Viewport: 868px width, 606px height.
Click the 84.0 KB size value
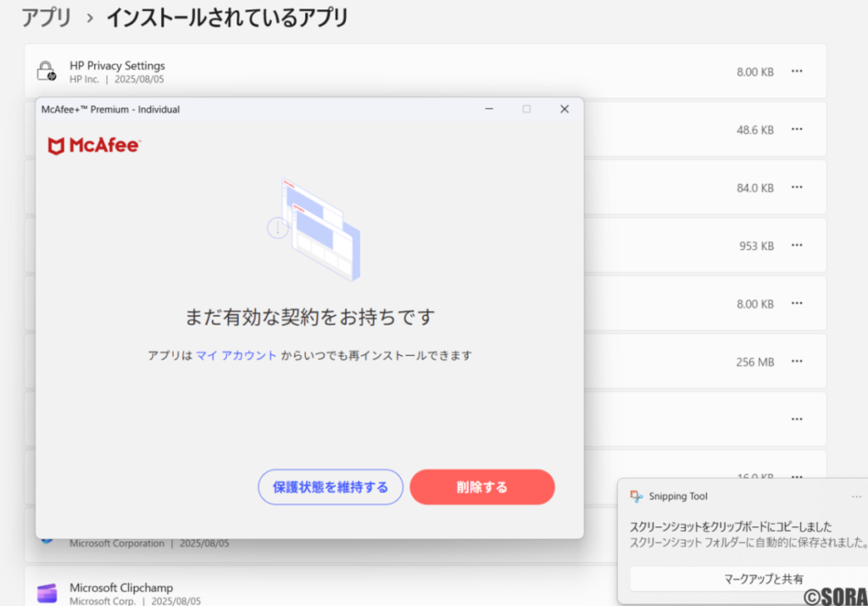point(755,188)
